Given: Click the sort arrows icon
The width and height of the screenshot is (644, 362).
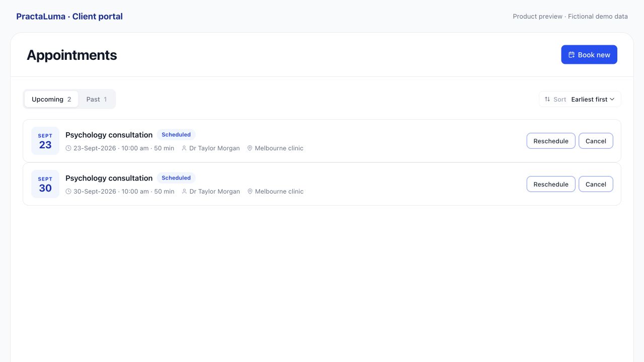Looking at the screenshot, I should click(547, 99).
